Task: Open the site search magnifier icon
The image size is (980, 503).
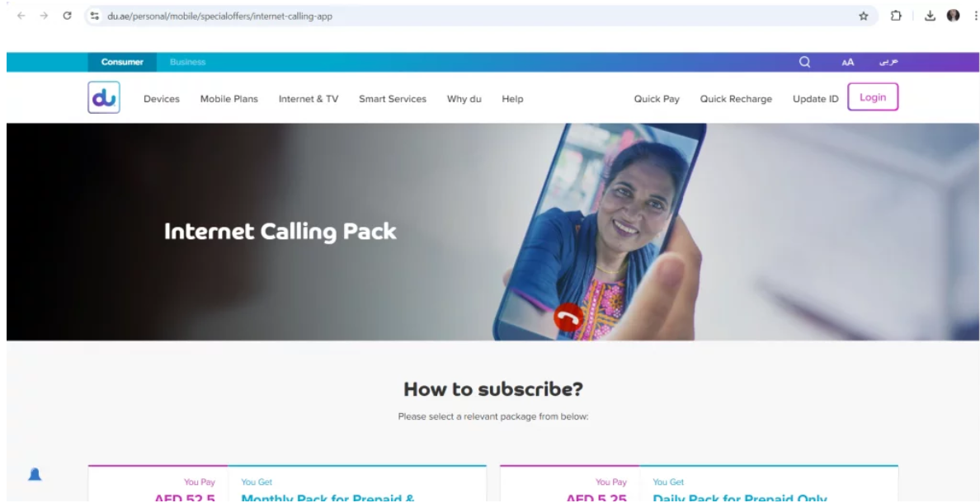Action: point(805,61)
